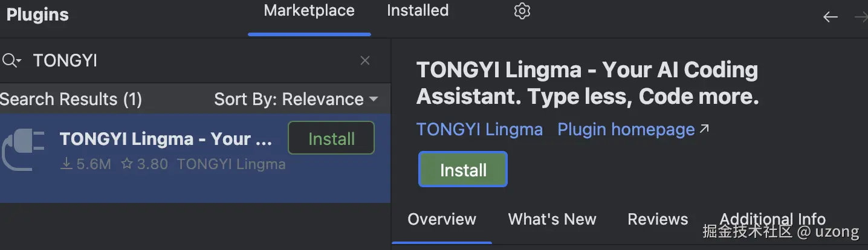The height and width of the screenshot is (250, 868).
Task: Clear the TONGYI search text
Action: pos(365,60)
